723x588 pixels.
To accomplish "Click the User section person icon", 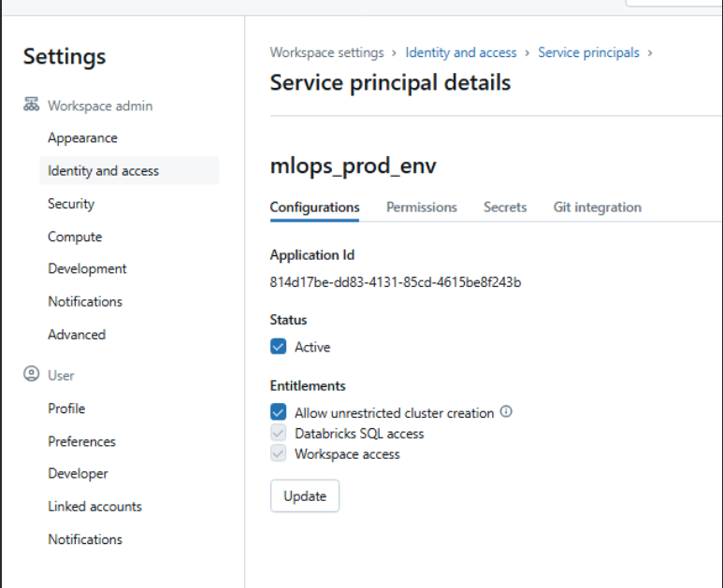I will (31, 375).
